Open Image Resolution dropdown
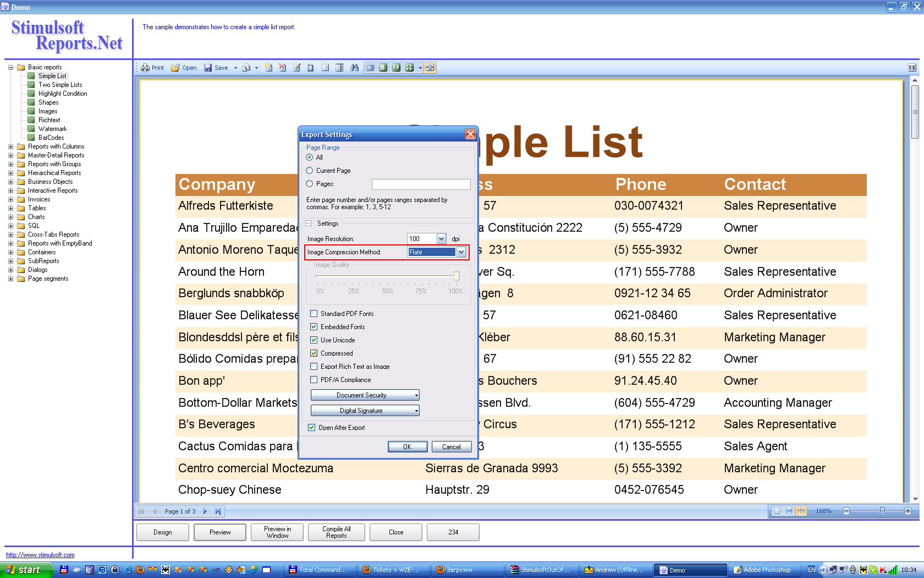Screen dimensions: 924x578 coord(441,239)
